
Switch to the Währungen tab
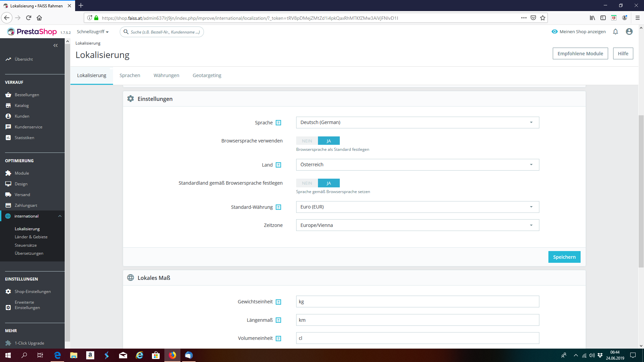pyautogui.click(x=166, y=75)
